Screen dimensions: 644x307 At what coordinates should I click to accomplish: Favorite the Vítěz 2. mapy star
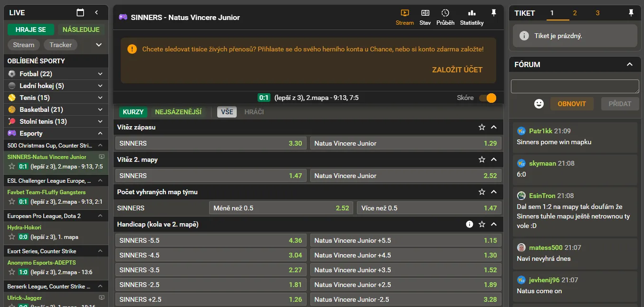point(482,159)
